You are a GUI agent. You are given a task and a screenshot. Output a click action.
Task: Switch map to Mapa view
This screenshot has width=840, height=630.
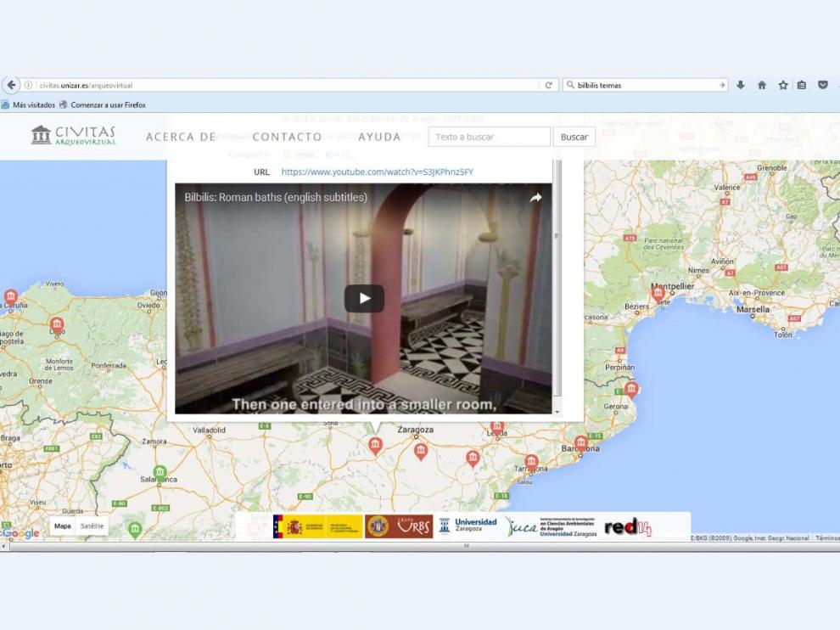pos(63,526)
